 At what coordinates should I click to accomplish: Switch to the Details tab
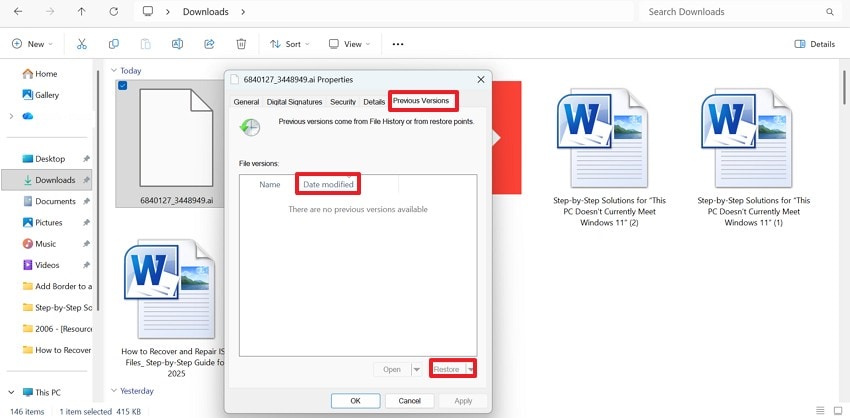pos(374,102)
